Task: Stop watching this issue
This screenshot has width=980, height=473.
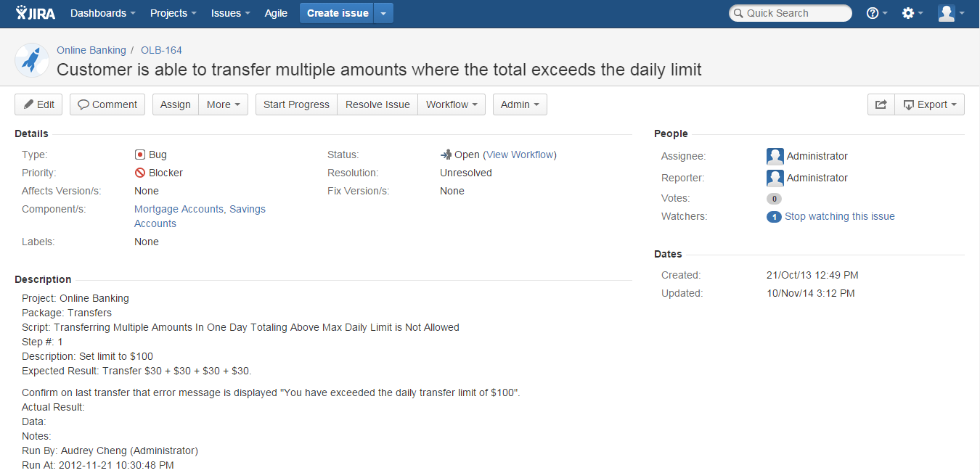Action: [839, 216]
